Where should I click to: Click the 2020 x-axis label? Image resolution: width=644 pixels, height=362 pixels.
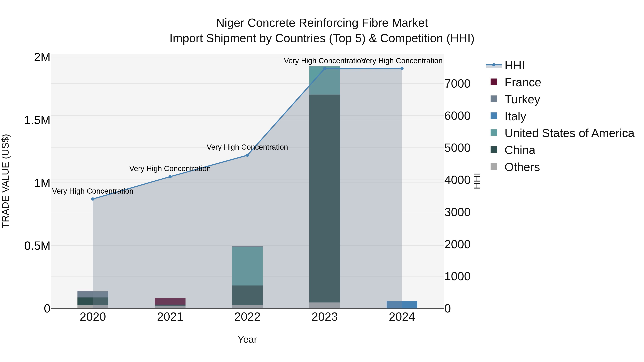click(93, 317)
